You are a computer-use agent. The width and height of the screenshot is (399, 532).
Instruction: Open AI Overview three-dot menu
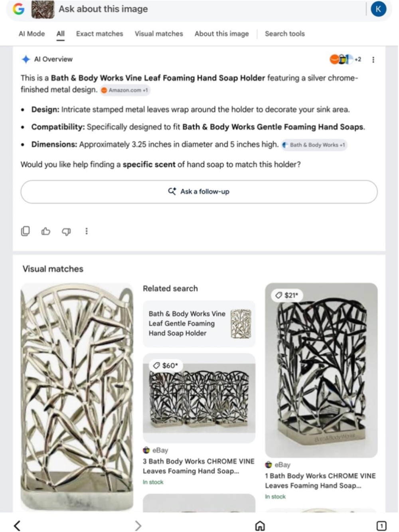pos(373,59)
